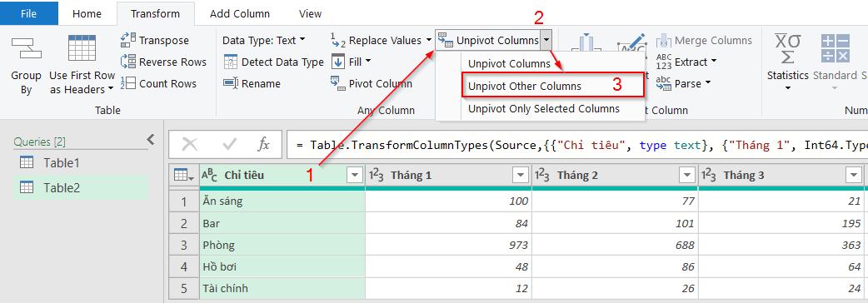Click the Group By icon
The height and width of the screenshot is (303, 868).
26,48
